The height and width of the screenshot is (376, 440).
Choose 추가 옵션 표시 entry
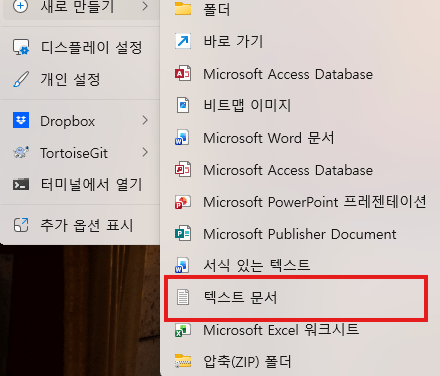tap(80, 225)
